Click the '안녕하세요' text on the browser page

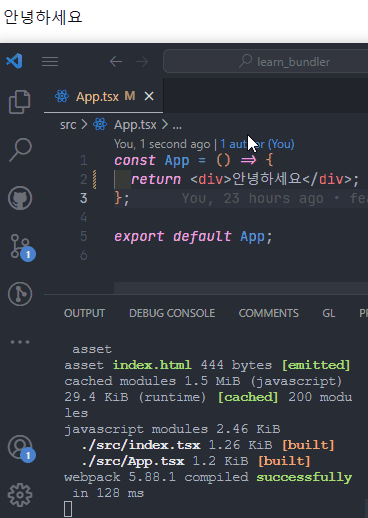pos(43,17)
